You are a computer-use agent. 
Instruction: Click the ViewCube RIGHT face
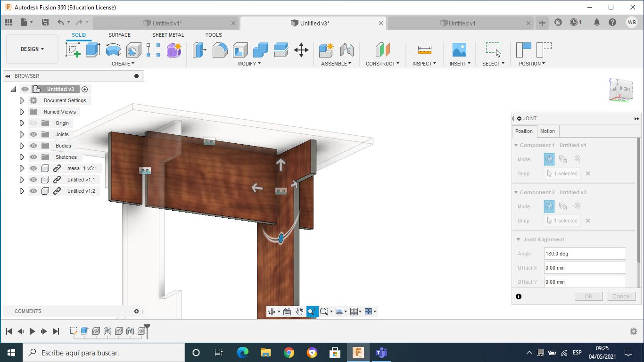point(625,89)
